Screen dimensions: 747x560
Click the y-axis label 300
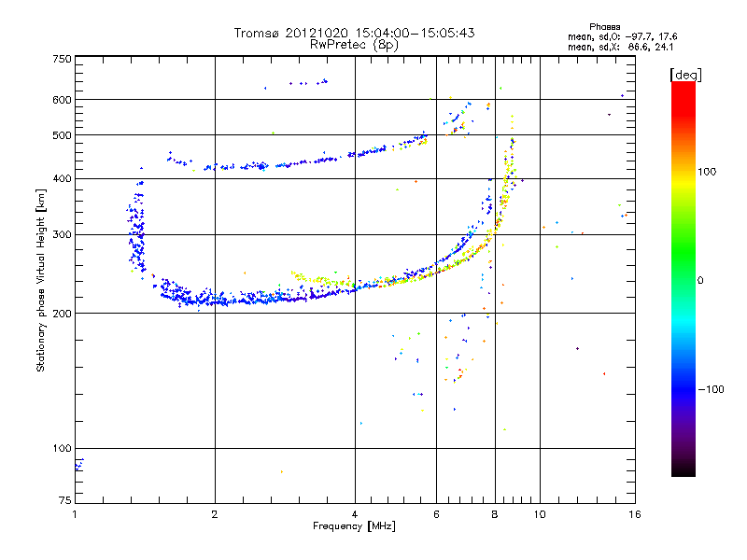(x=62, y=235)
